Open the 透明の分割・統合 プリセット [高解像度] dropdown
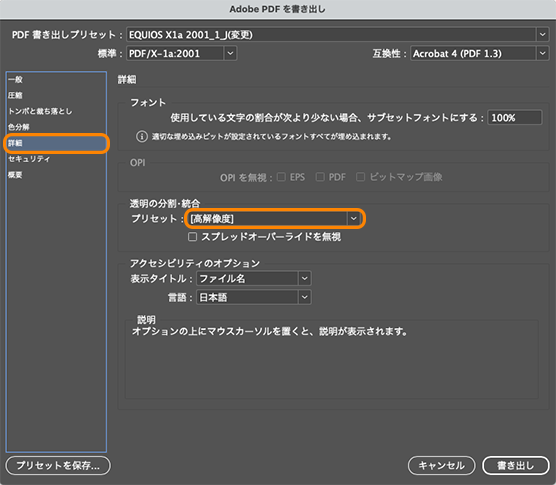 click(354, 219)
